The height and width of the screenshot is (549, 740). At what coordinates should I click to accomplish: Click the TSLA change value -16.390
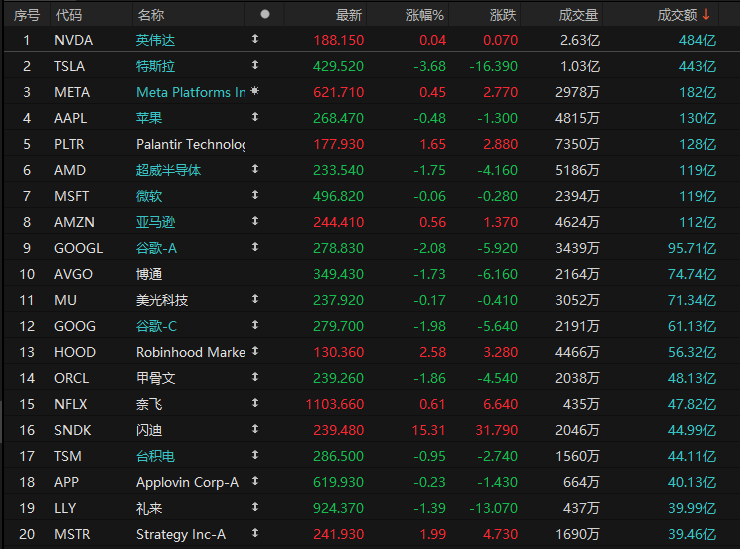[x=493, y=66]
